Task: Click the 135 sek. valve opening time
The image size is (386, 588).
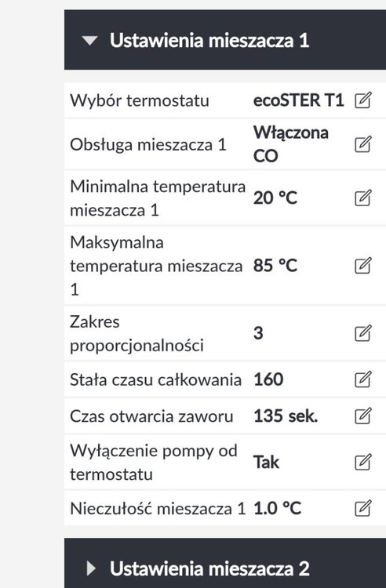Action: pyautogui.click(x=286, y=416)
